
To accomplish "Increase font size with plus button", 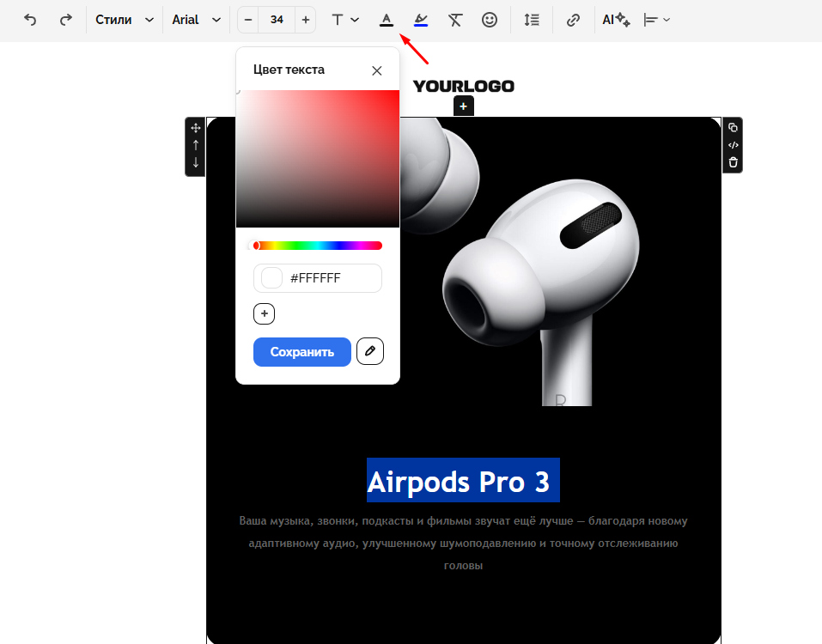I will coord(305,20).
